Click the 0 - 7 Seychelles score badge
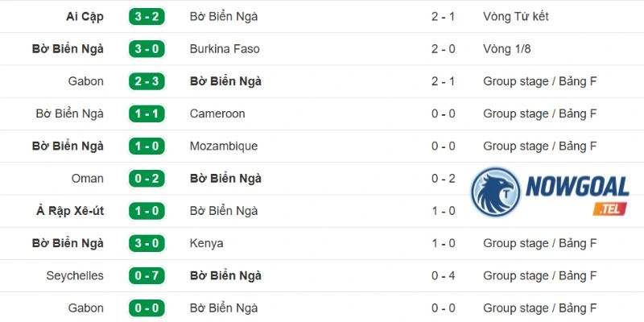 [147, 275]
